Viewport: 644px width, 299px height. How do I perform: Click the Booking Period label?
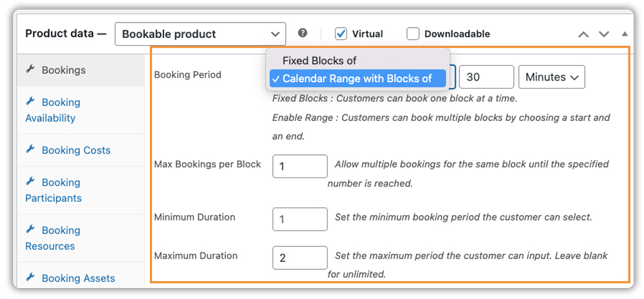tap(187, 75)
